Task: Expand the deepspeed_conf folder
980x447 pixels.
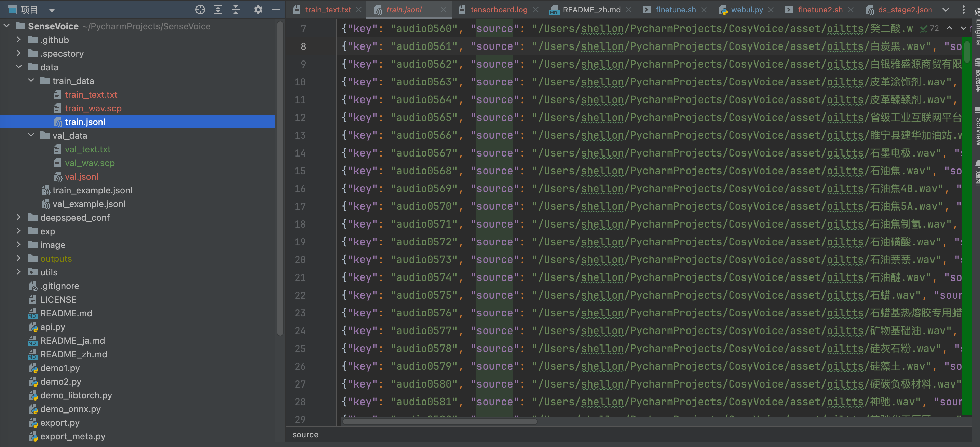Action: [19, 217]
